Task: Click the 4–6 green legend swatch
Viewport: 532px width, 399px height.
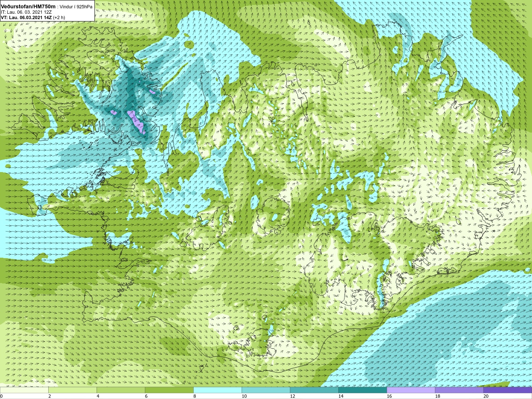Action: coord(121,390)
